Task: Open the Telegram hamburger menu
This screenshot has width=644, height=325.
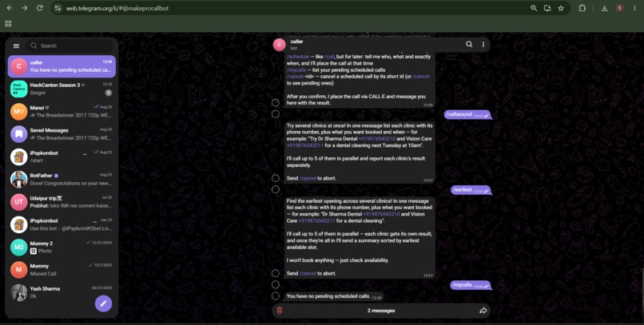Action: [17, 46]
